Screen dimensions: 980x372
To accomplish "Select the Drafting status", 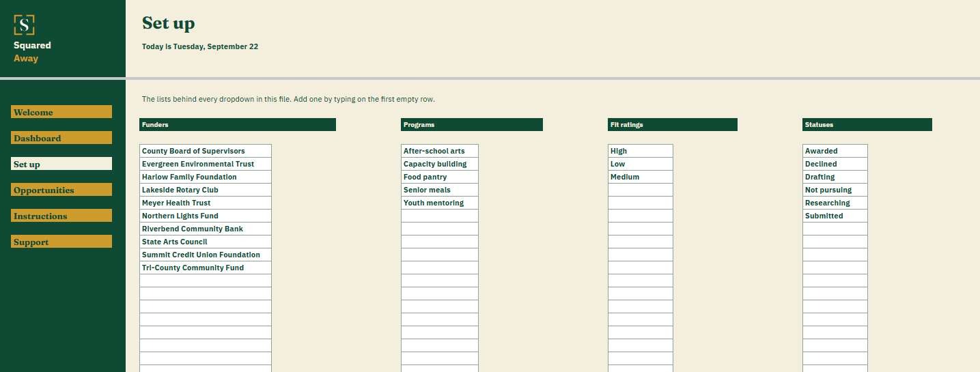I will (835, 177).
